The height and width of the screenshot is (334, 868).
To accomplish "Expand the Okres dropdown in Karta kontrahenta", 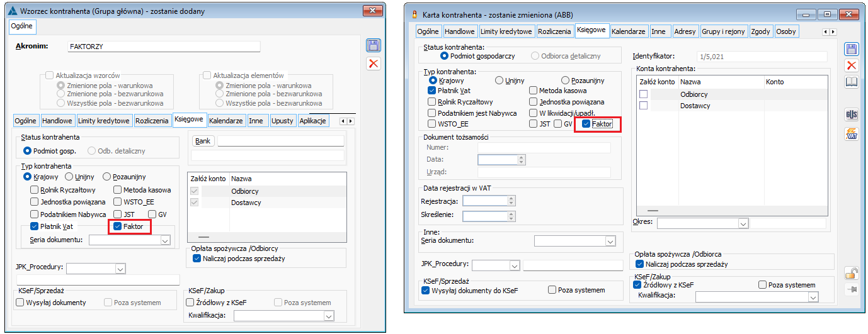I will [743, 223].
